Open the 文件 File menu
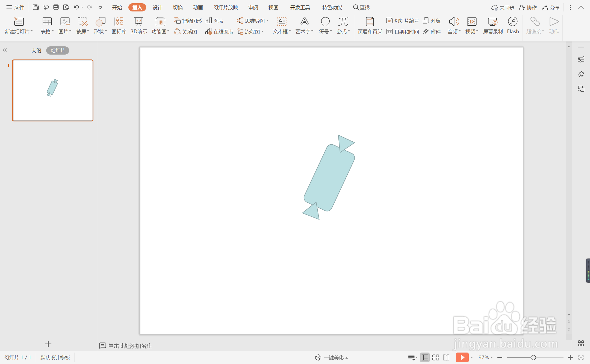This screenshot has height=364, width=590. (x=15, y=7)
